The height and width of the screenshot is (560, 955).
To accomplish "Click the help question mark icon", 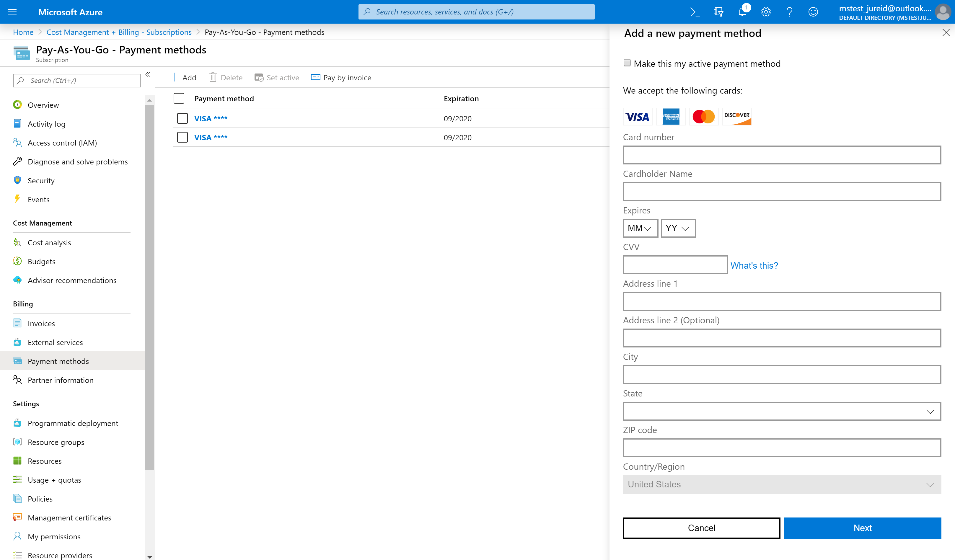I will [789, 12].
